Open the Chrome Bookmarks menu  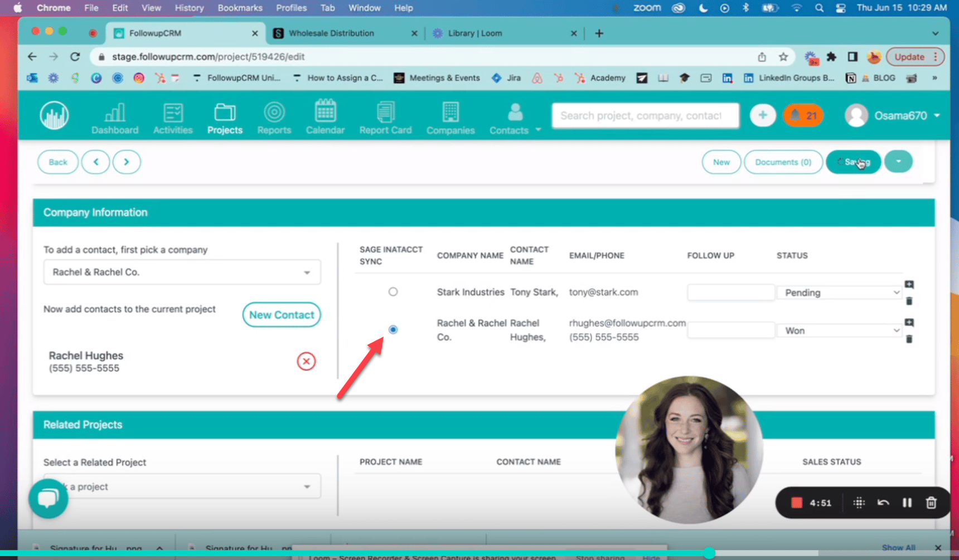coord(240,8)
